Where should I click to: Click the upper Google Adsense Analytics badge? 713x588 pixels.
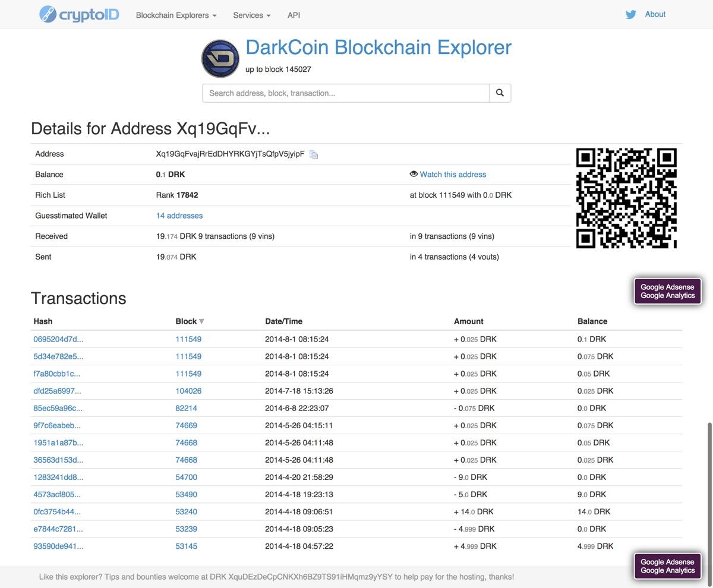point(667,291)
